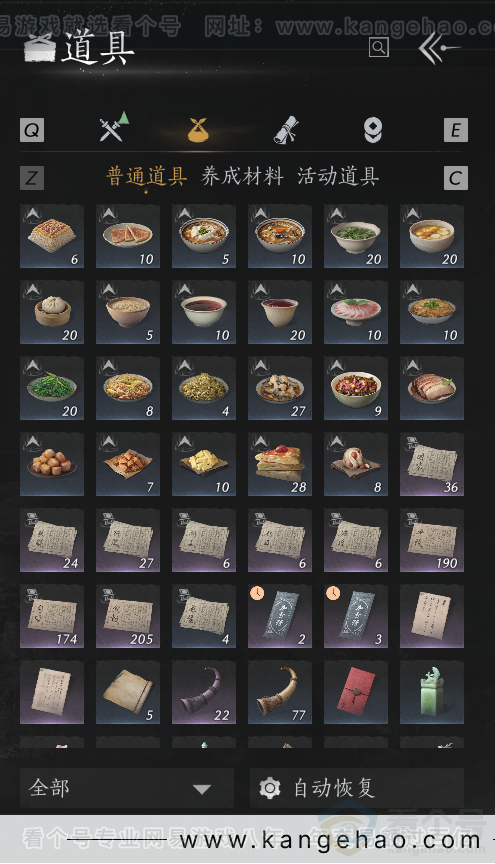This screenshot has width=495, height=864.
Task: Click the back arrow icon
Action: coord(439,48)
